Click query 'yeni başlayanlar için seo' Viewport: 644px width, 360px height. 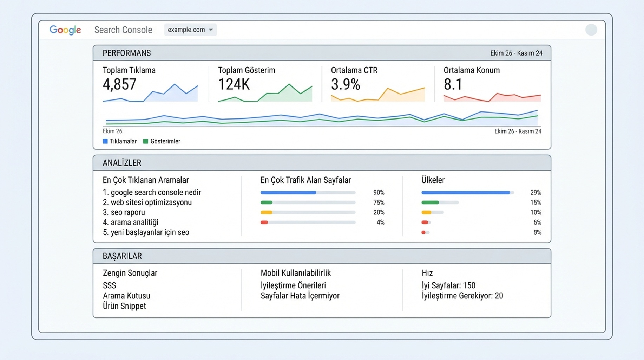(x=146, y=232)
